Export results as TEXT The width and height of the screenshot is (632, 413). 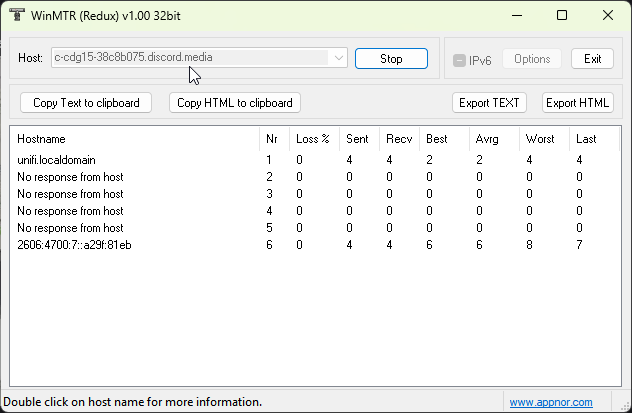tap(489, 103)
